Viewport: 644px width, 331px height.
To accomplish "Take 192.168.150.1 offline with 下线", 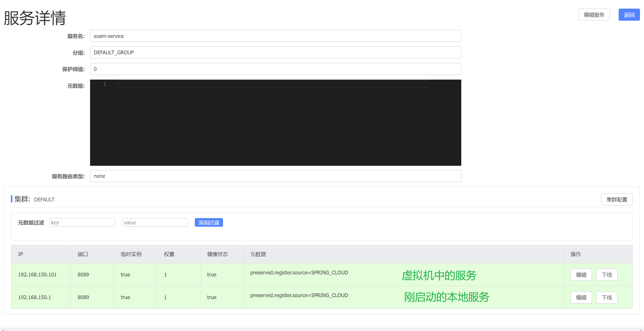I will pos(606,297).
